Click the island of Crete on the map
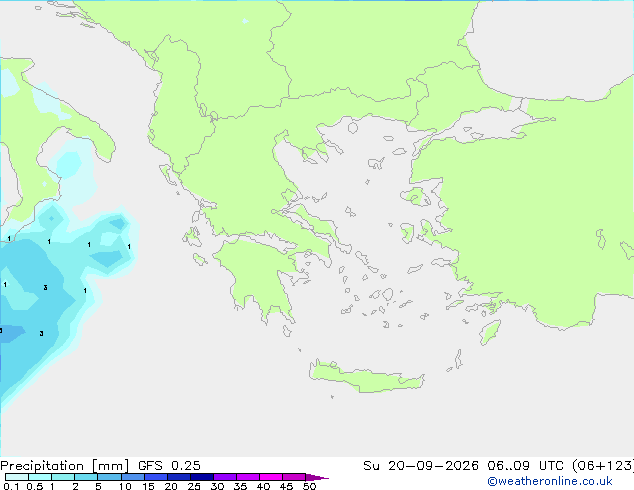The image size is (634, 490). (366, 376)
